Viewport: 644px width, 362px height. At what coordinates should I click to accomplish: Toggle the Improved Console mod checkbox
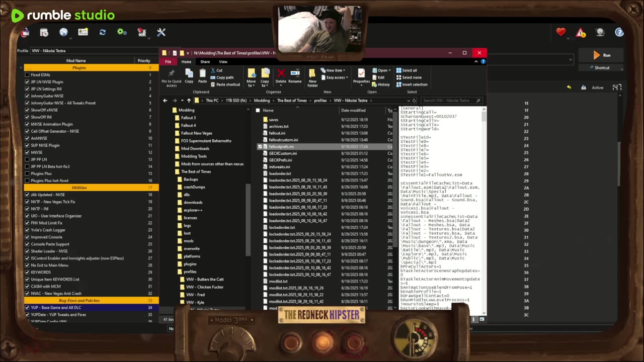pyautogui.click(x=27, y=237)
